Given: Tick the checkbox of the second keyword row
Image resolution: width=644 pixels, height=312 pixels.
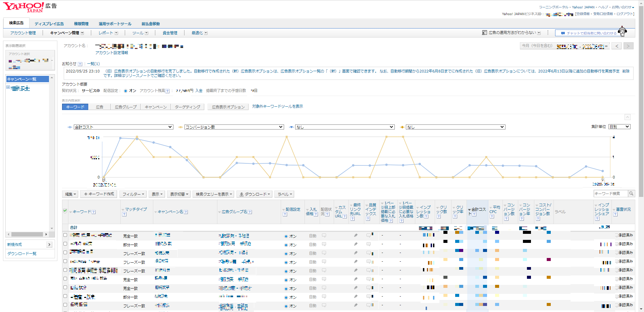Looking at the screenshot, I should click(x=65, y=244).
